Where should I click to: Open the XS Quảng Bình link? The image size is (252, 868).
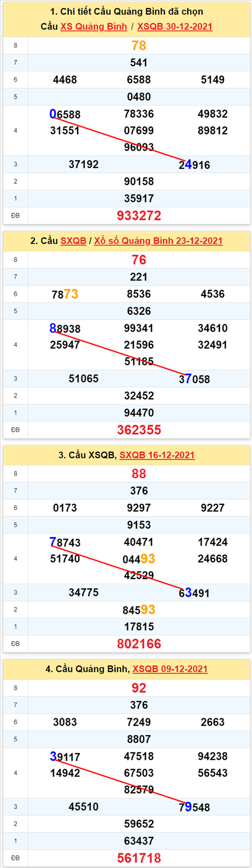93,26
